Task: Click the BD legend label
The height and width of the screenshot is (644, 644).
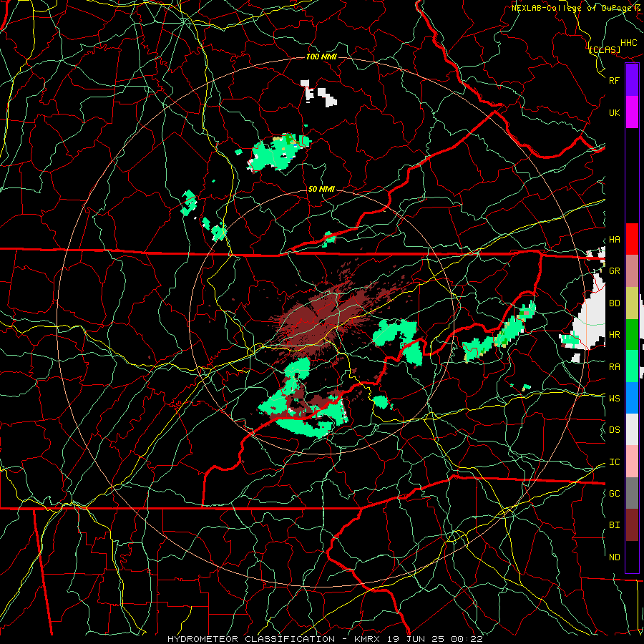Action: click(615, 303)
